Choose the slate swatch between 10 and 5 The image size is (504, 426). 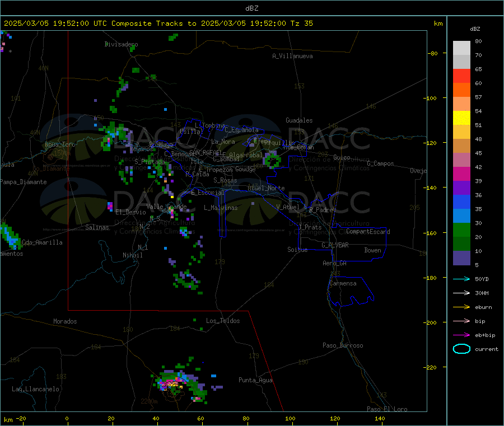(461, 258)
